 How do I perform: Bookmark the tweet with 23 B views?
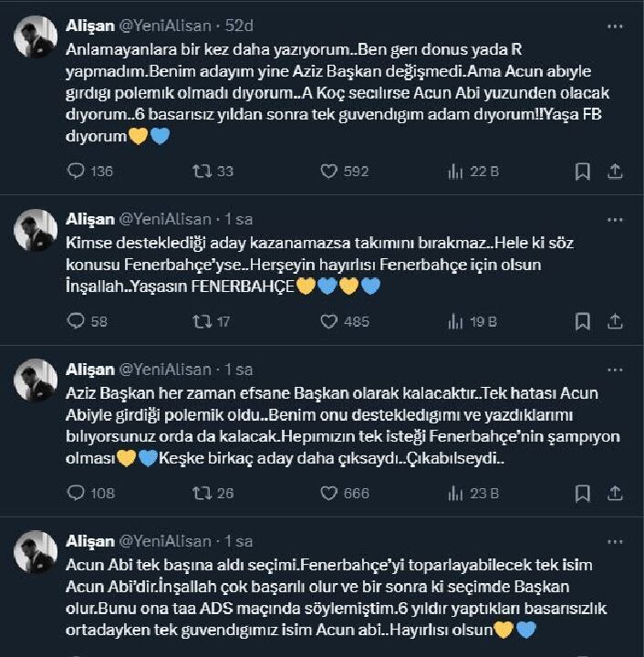pos(583,493)
